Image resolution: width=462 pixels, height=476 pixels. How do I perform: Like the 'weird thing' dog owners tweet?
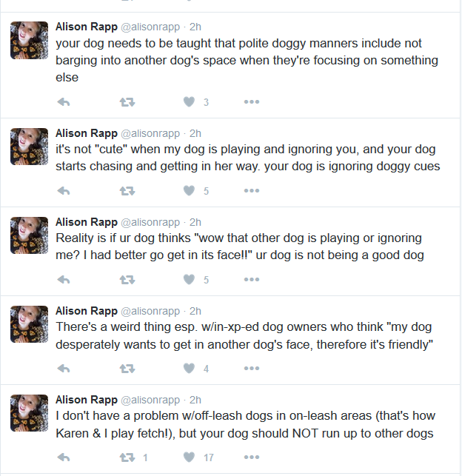tap(190, 368)
